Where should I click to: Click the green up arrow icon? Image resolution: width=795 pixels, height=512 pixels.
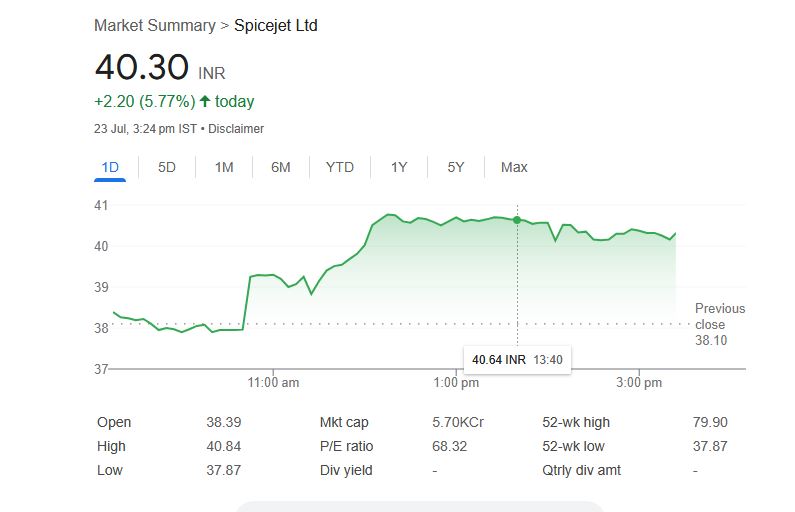coord(205,101)
